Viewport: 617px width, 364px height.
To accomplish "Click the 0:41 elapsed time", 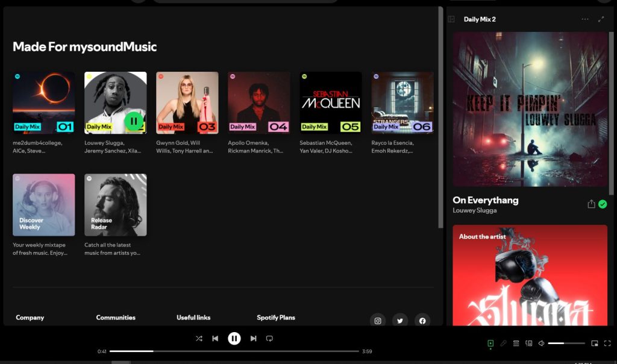I will pos(102,351).
